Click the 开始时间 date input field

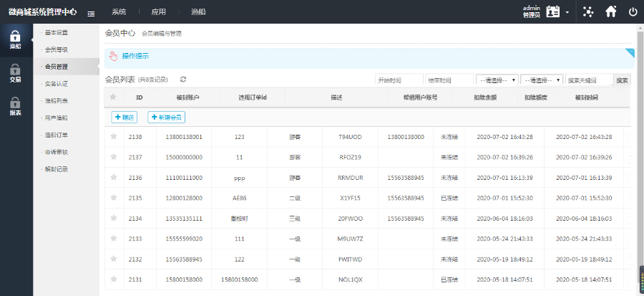398,80
